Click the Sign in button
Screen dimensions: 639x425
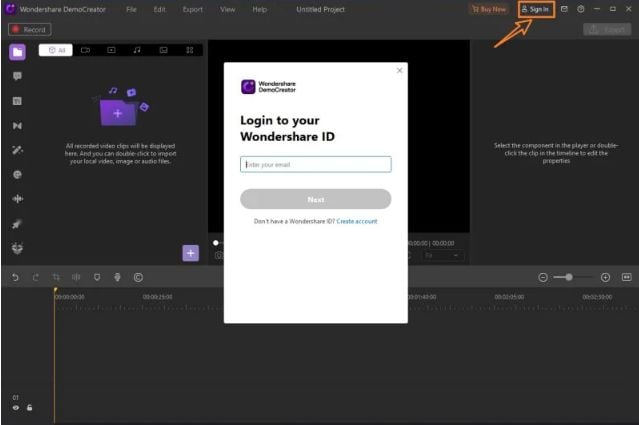coord(535,9)
